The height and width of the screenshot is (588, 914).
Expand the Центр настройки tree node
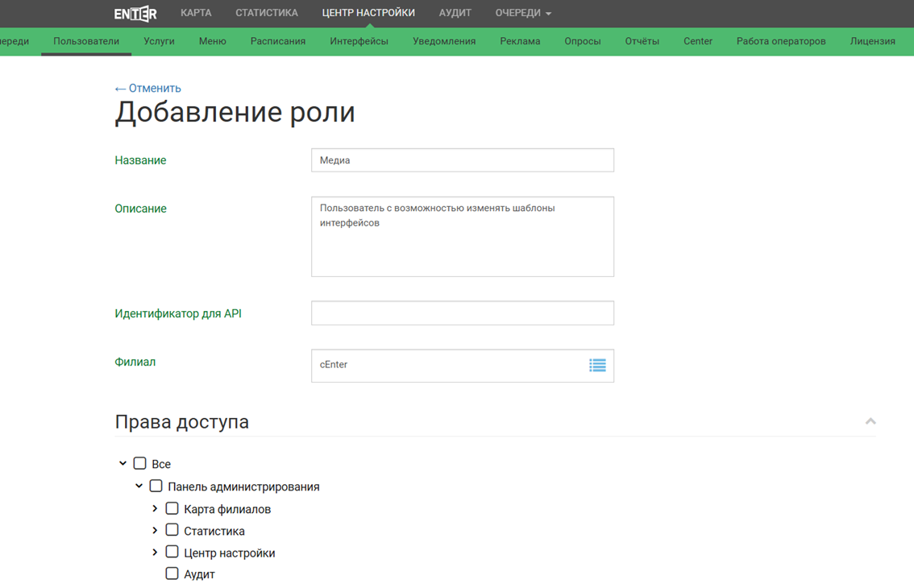point(155,553)
